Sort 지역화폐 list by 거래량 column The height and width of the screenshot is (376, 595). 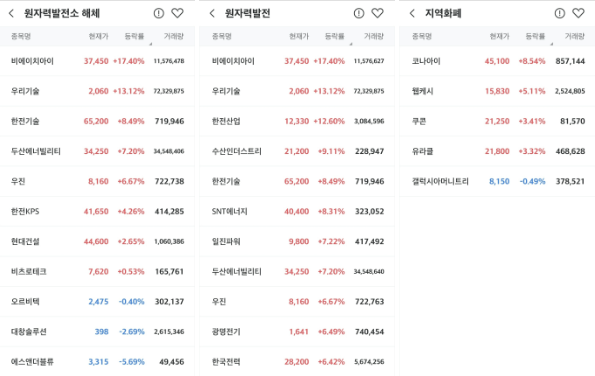[575, 36]
